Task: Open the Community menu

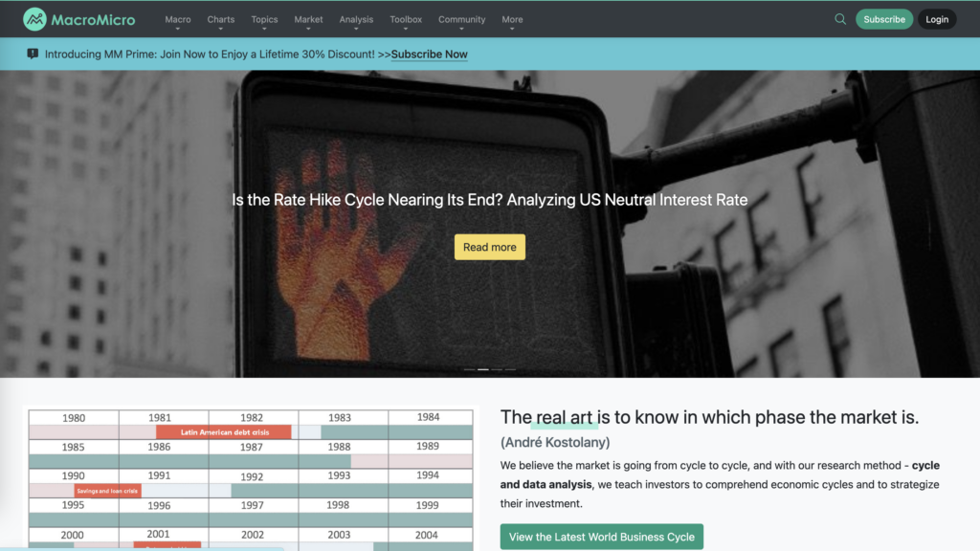Action: pos(461,18)
